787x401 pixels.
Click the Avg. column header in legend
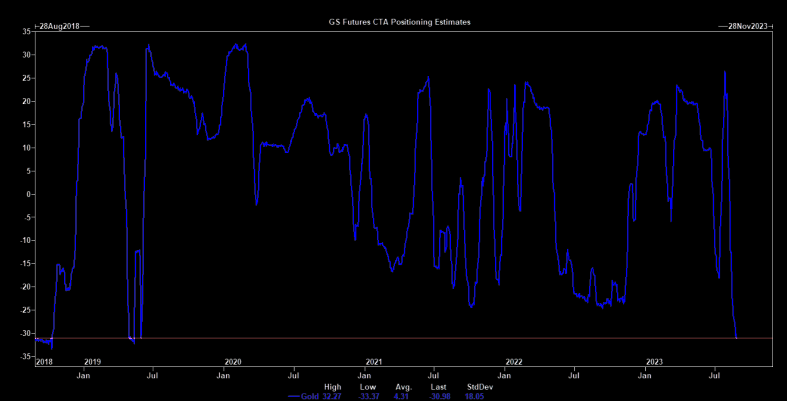tap(402, 386)
